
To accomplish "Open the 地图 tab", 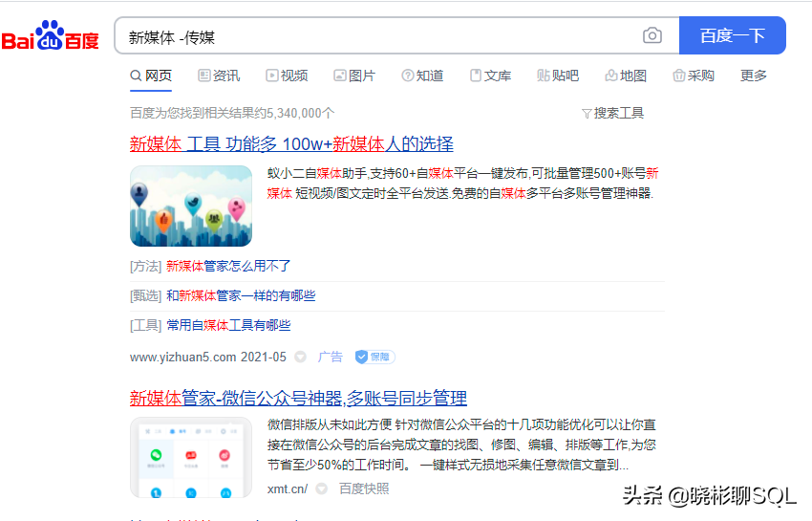I will coord(626,76).
